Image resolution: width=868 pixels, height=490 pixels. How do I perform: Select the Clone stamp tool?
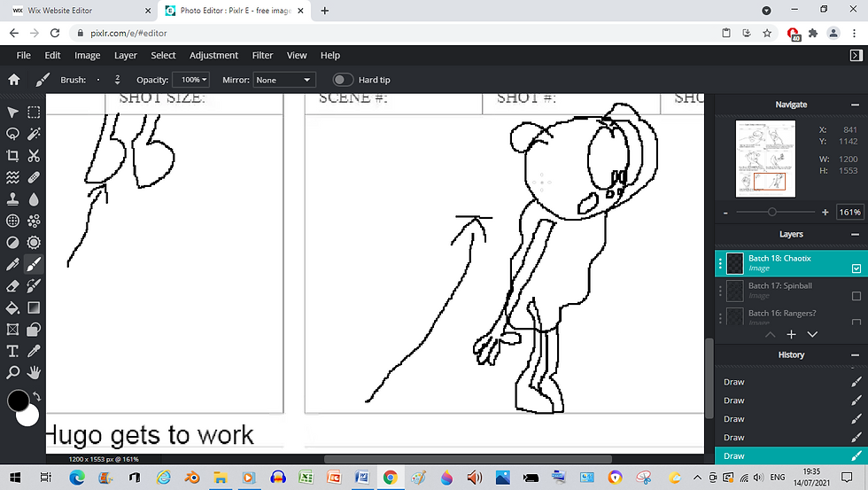(12, 199)
